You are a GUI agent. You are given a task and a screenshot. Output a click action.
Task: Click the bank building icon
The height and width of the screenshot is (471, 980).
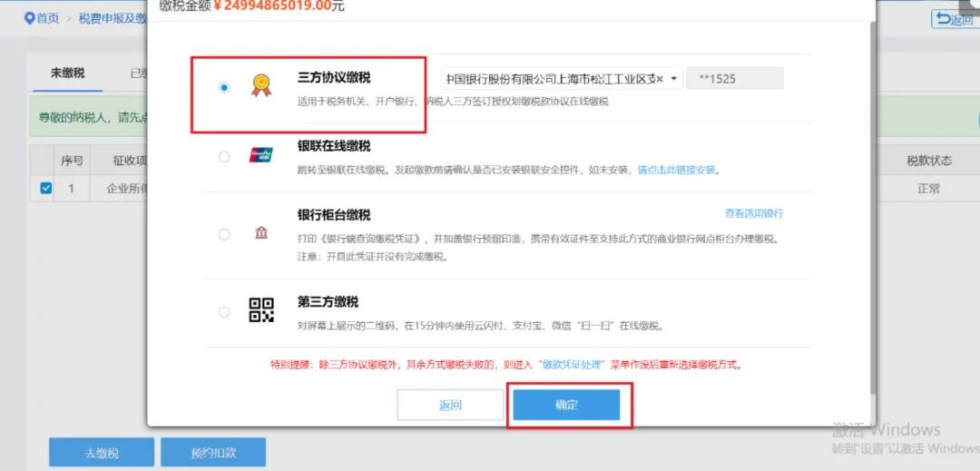tap(261, 233)
